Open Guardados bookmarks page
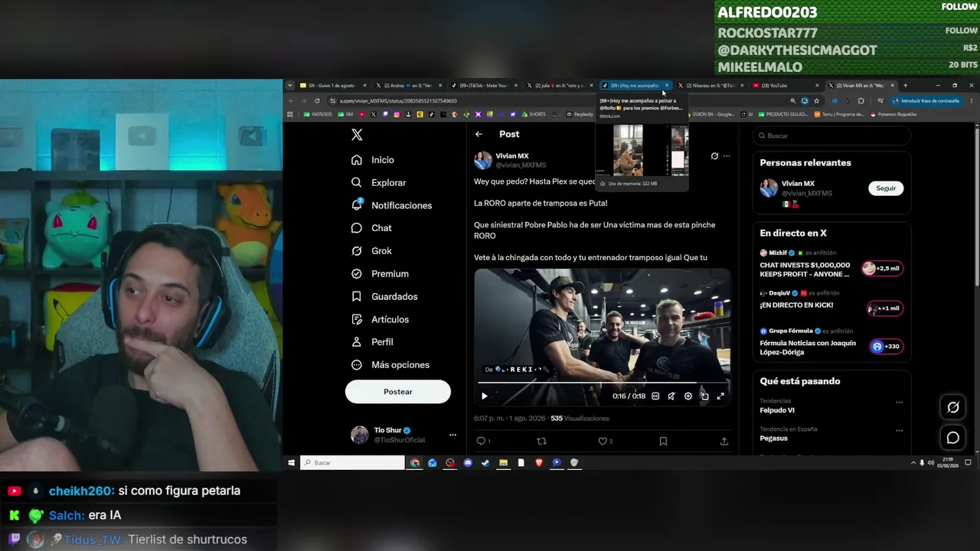This screenshot has height=551, width=980. pos(384,297)
